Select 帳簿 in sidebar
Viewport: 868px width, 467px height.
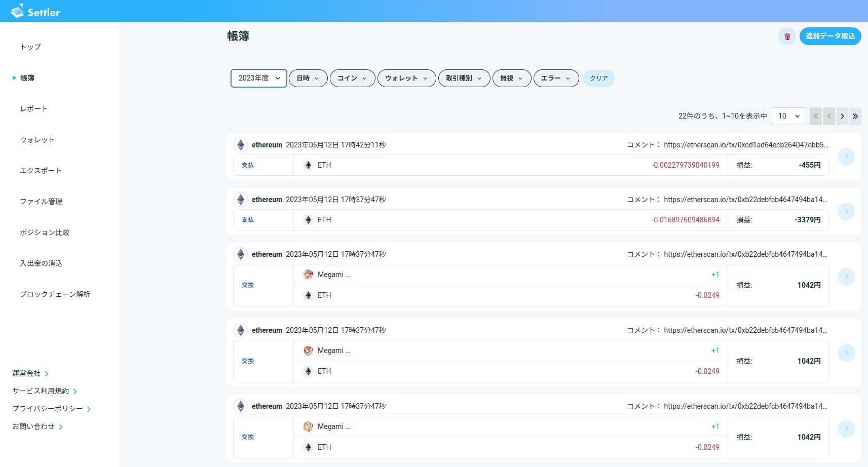[27, 78]
